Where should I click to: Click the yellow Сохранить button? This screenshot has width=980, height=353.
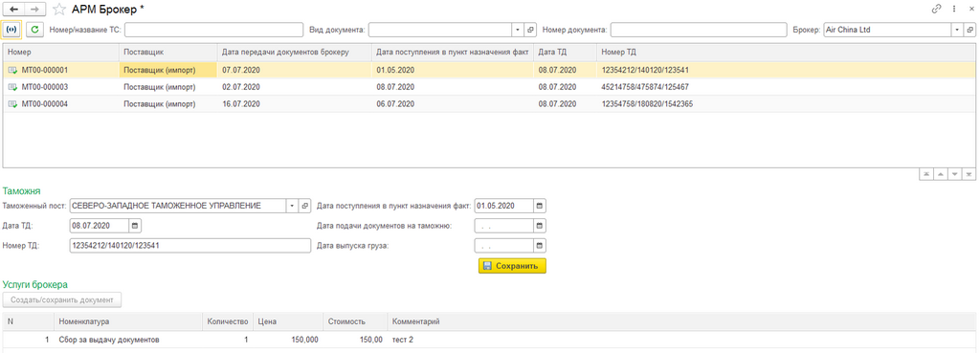point(513,266)
